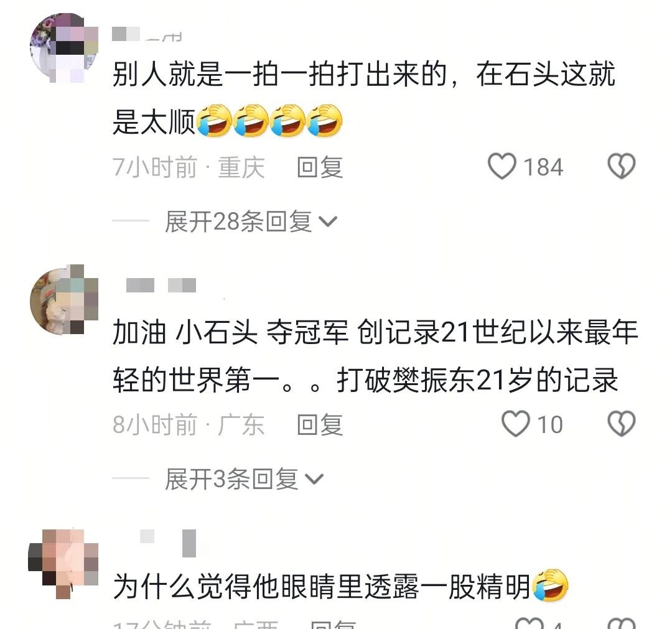Open first commenter's avatar profile

(64, 47)
